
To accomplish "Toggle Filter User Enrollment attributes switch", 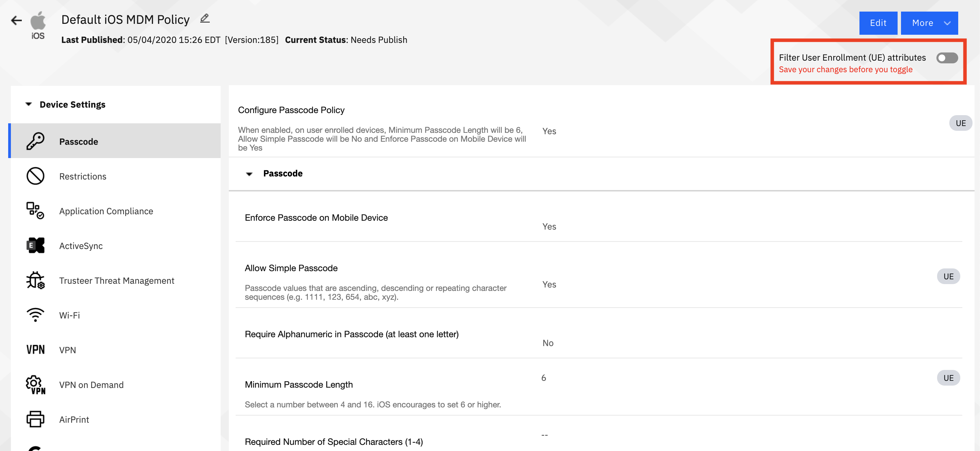I will tap(947, 58).
